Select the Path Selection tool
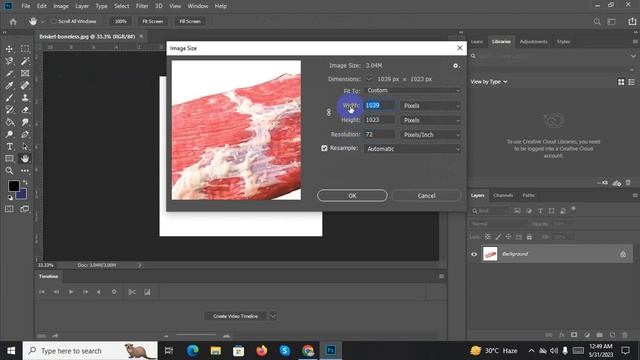The height and width of the screenshot is (360, 640). pyautogui.click(x=25, y=147)
